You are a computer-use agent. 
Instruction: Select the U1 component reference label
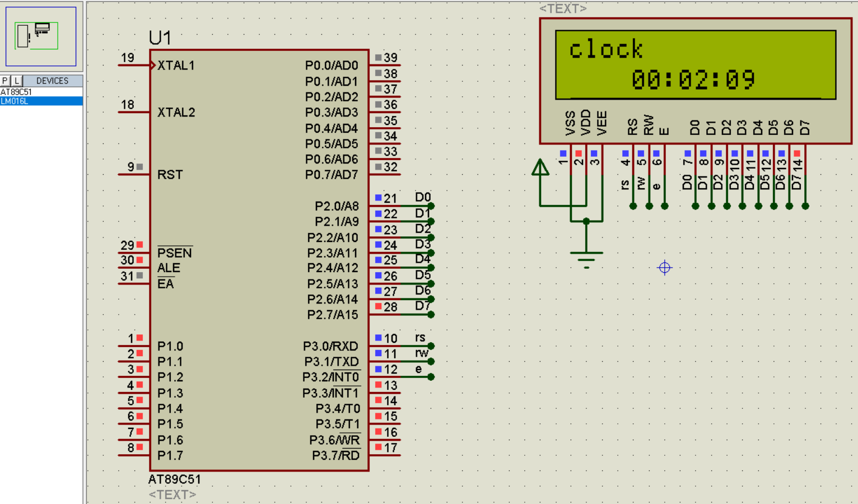tap(160, 38)
